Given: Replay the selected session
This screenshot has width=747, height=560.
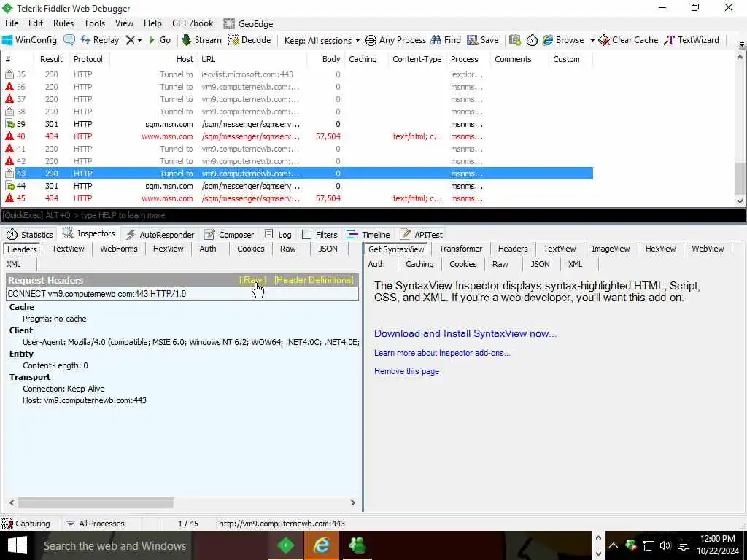Looking at the screenshot, I should coord(100,40).
